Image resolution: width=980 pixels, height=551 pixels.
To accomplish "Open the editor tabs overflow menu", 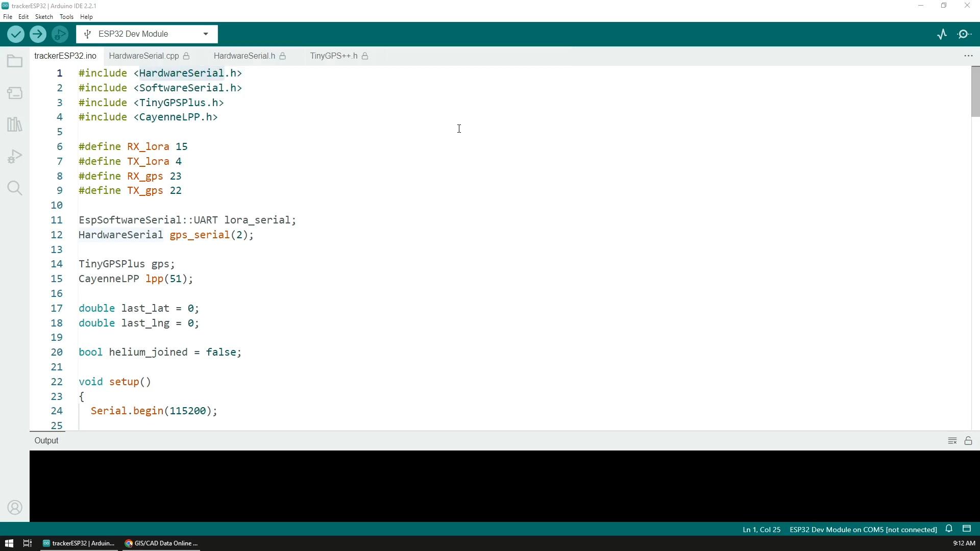I will tap(968, 56).
